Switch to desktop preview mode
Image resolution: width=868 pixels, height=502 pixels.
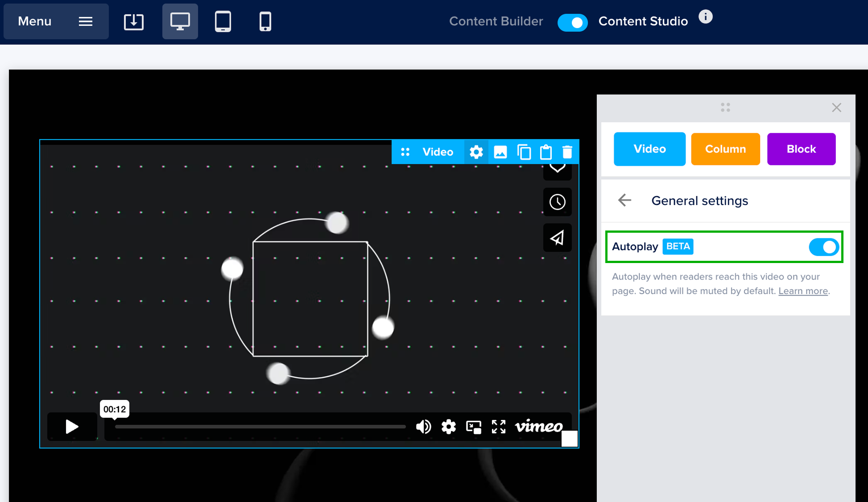(180, 21)
